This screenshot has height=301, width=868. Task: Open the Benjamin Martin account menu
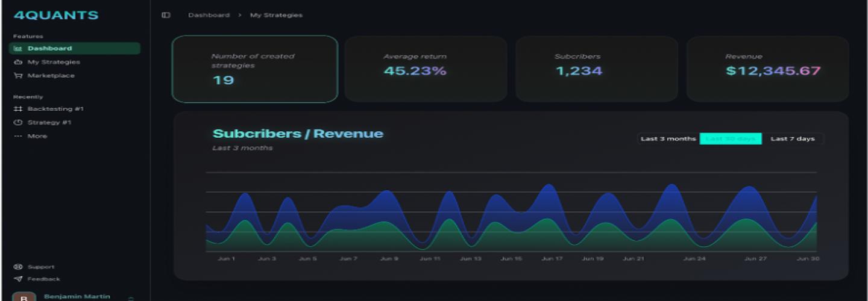pyautogui.click(x=77, y=296)
